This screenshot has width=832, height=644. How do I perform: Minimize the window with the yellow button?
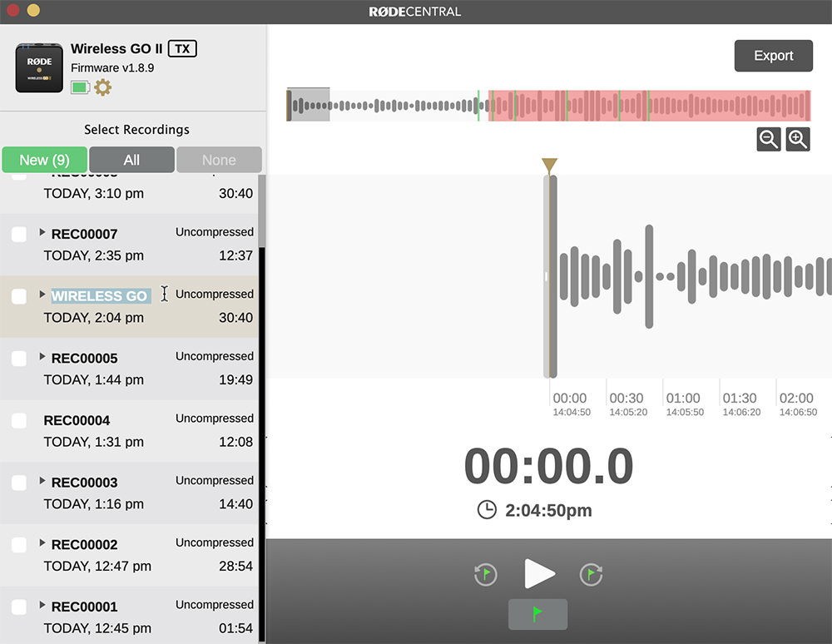[33, 10]
